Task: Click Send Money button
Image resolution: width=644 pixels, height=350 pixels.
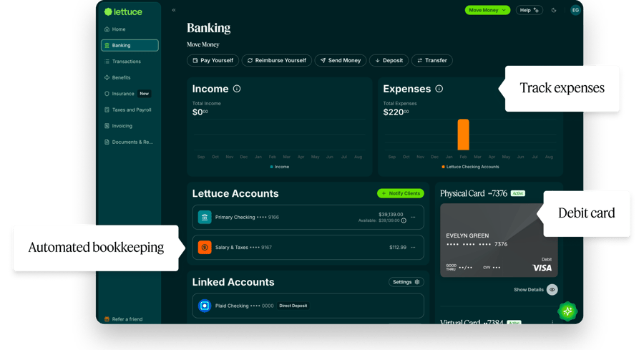Action: pos(341,60)
